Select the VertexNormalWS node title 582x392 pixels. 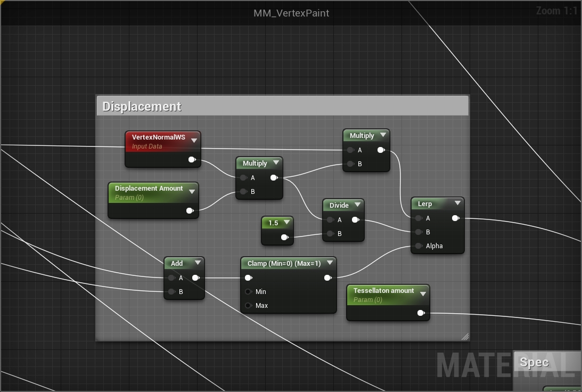point(159,137)
